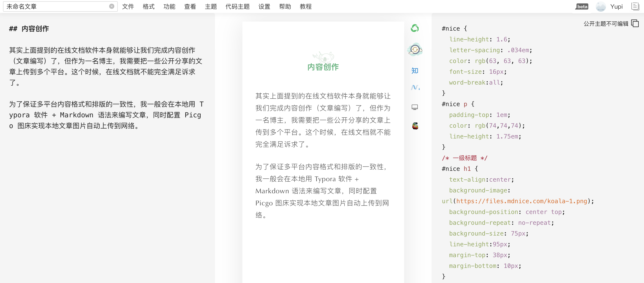
Task: Click the blue N platform icon
Action: click(x=415, y=87)
